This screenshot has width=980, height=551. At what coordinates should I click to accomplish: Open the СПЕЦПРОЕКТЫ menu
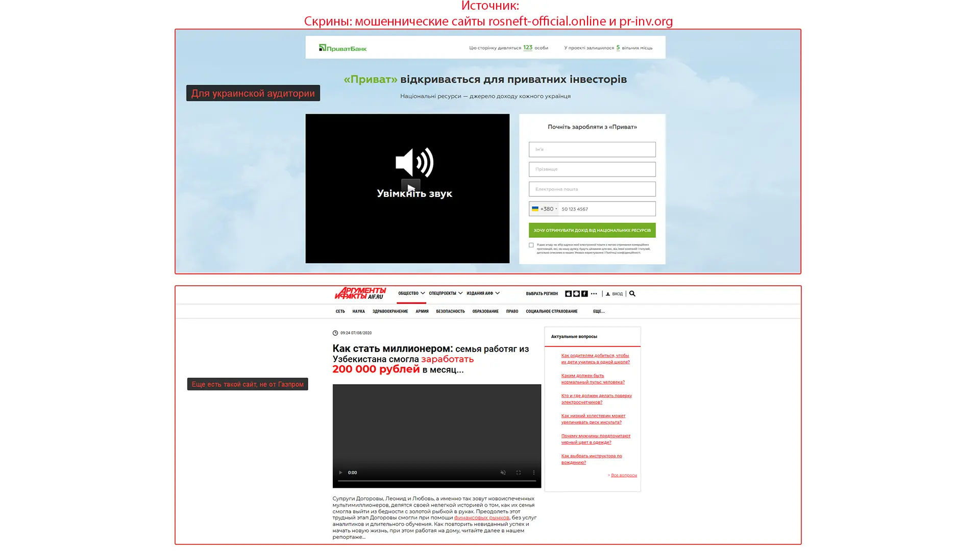[x=443, y=293]
